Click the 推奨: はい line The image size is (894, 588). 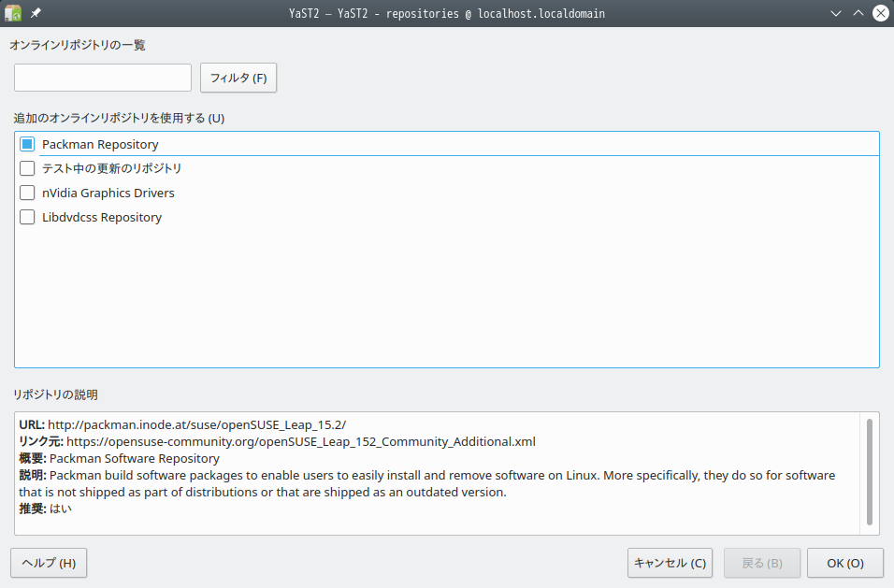point(46,509)
